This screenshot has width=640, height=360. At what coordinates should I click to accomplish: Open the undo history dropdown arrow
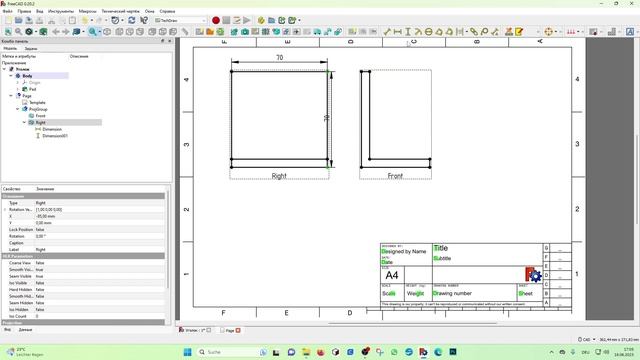pos(91,20)
